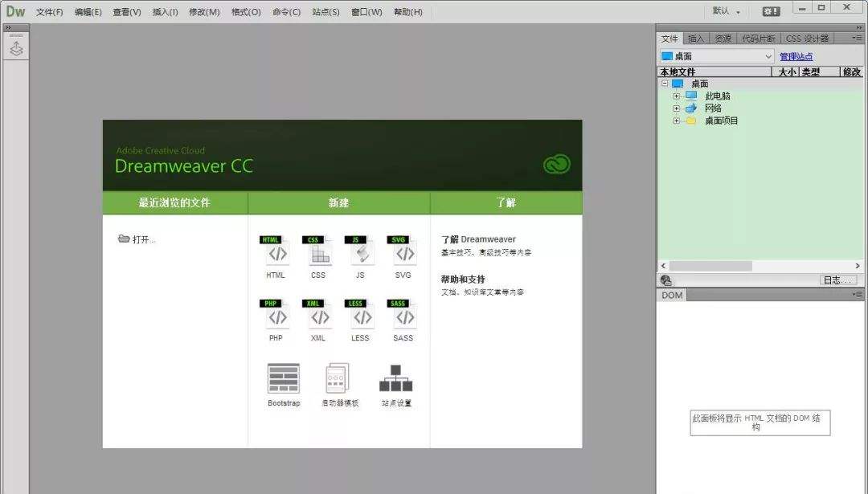The image size is (868, 494).
Task: Open the 文件(F) menu
Action: point(49,11)
